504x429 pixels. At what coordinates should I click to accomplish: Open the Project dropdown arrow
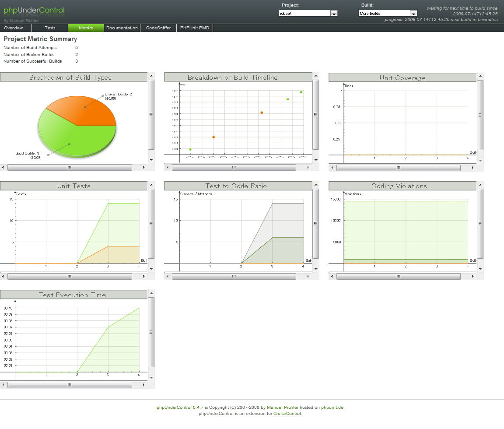click(334, 14)
